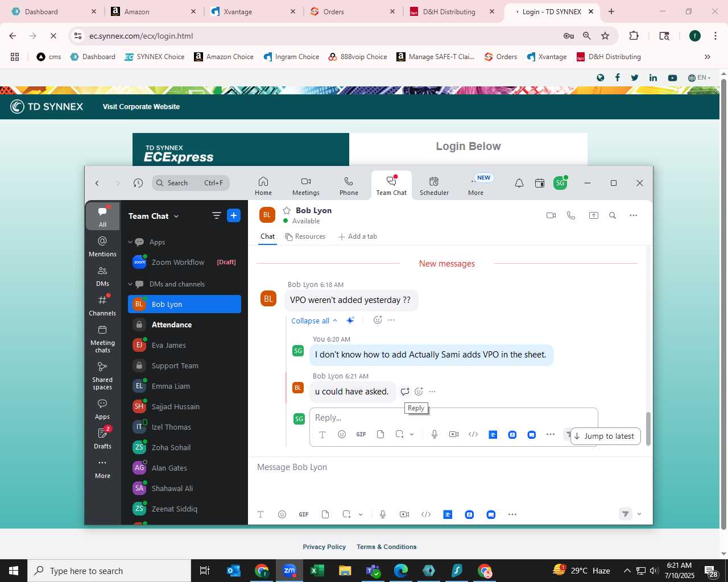
Task: Expand send options arrow next to send
Action: coord(639,514)
